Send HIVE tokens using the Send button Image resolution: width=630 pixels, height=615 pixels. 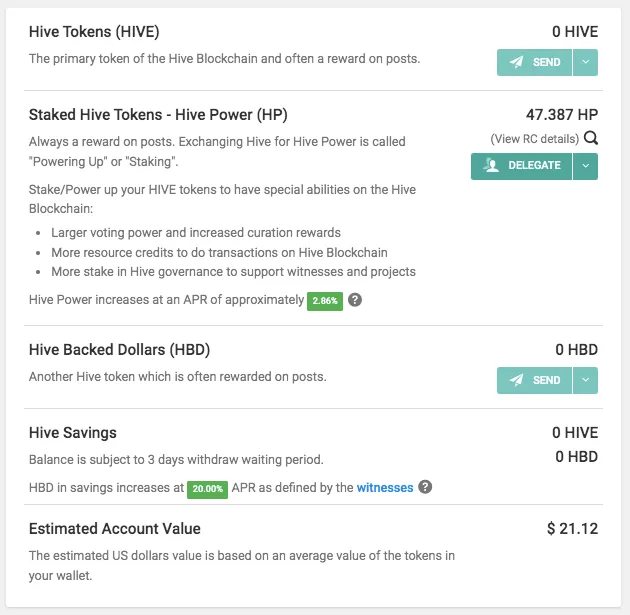(534, 62)
